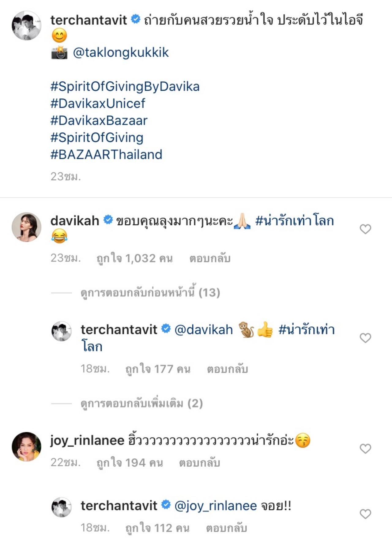Viewport: 392px width, 548px height.
Task: Tap terchantavit's avatar beside joy_rinlanee reply
Action: point(61,507)
